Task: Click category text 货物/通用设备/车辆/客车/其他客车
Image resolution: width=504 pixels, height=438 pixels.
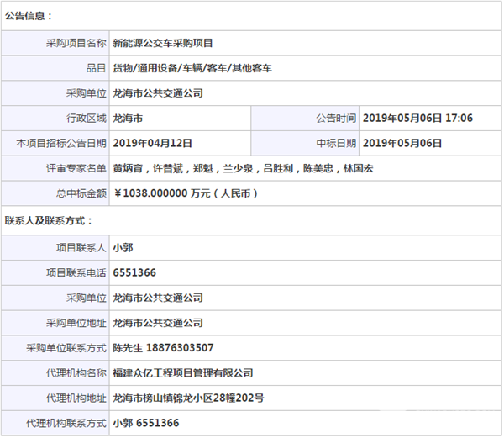Action: click(x=192, y=67)
